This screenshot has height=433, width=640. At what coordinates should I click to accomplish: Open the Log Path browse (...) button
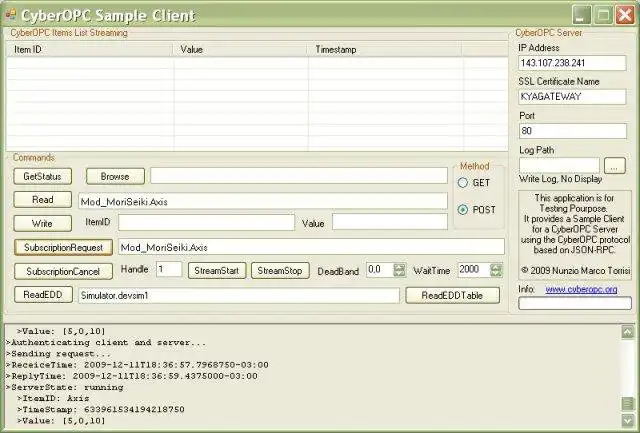tap(615, 166)
